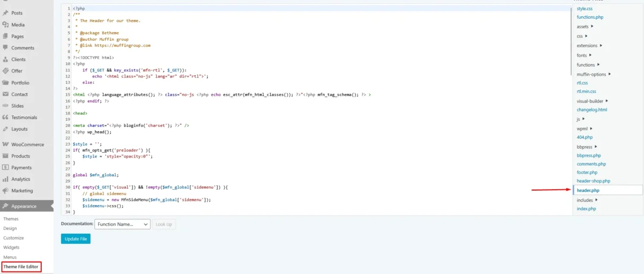Screen dimensions: 644x274
Task: Click the Contact envelope icon
Action: [x=5, y=95]
